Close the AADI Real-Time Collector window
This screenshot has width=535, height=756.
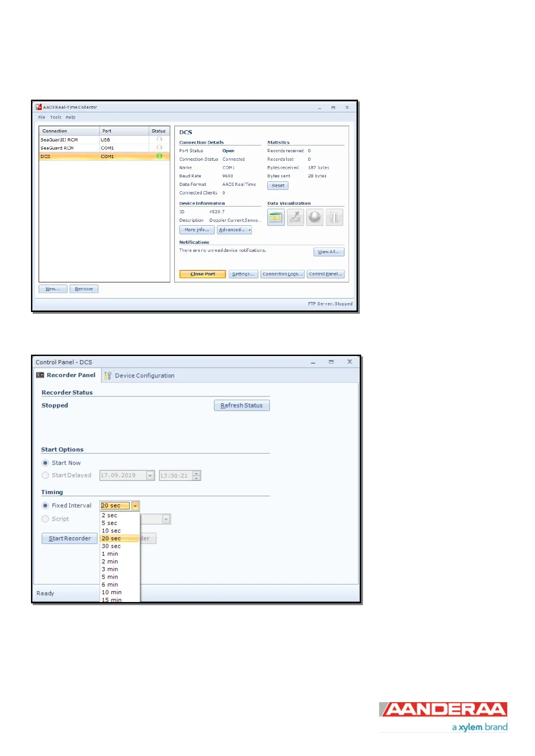(347, 108)
